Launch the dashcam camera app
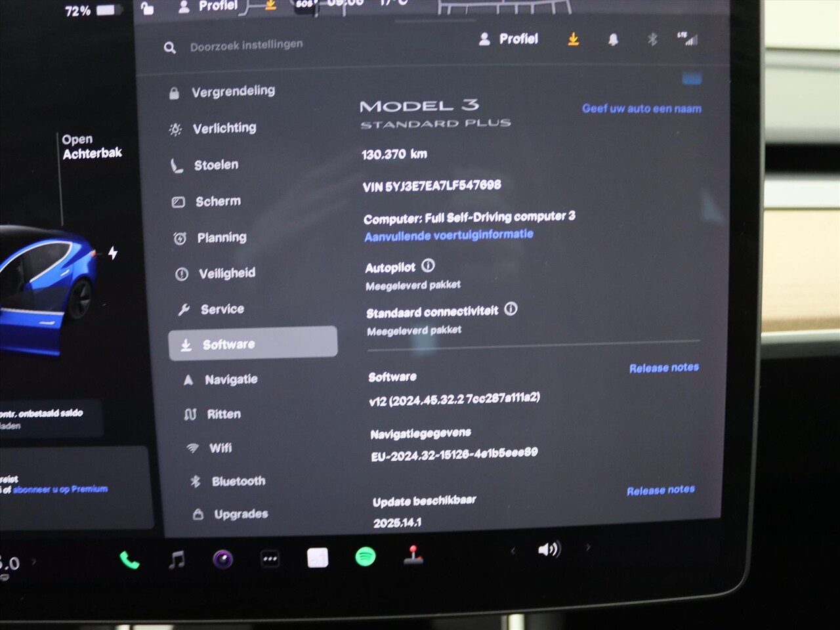 click(223, 559)
